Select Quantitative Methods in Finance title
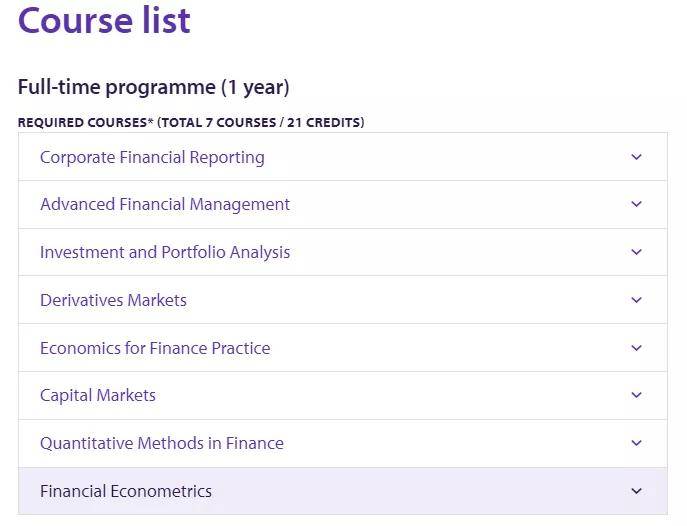 pyautogui.click(x=162, y=443)
